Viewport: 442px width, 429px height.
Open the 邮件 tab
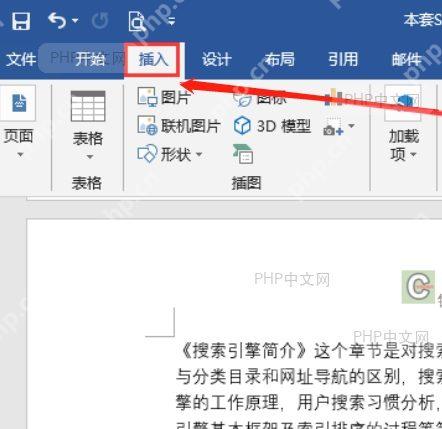[x=406, y=60]
